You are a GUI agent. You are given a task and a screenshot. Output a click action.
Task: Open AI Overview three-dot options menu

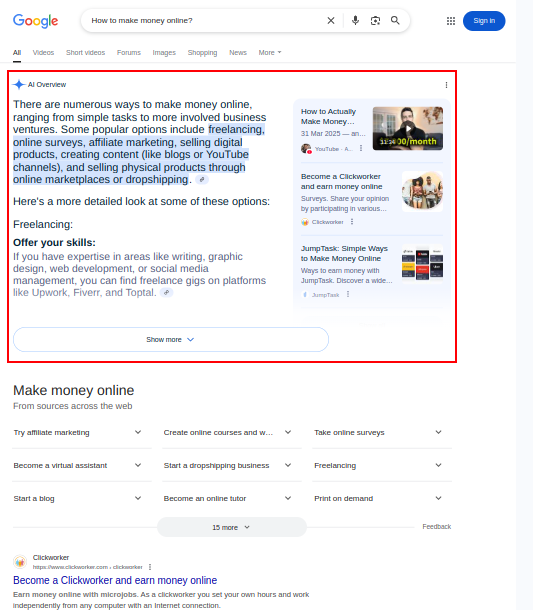coord(446,85)
